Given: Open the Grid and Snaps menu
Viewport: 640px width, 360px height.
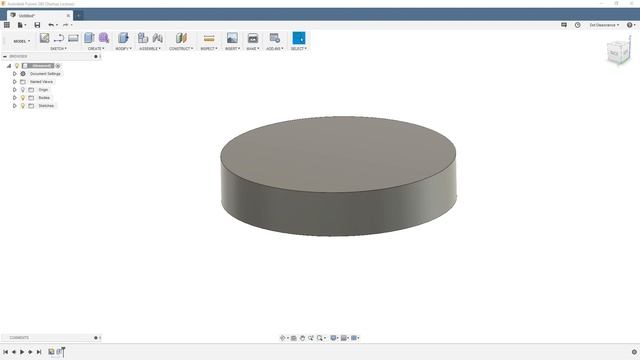Looking at the screenshot, I should [344, 338].
